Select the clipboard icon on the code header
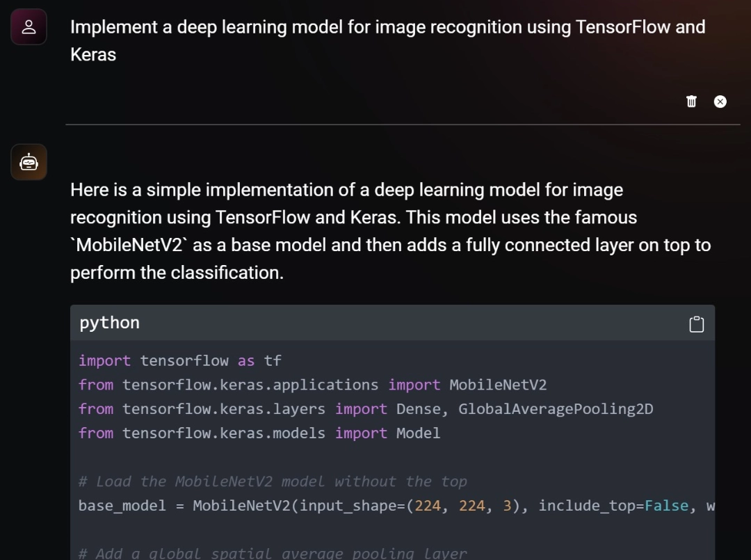The image size is (751, 560). pyautogui.click(x=696, y=323)
